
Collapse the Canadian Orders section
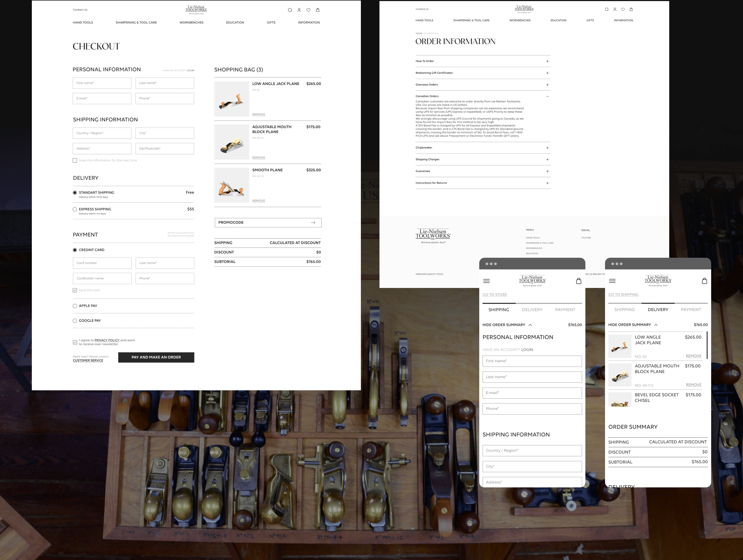[x=547, y=96]
